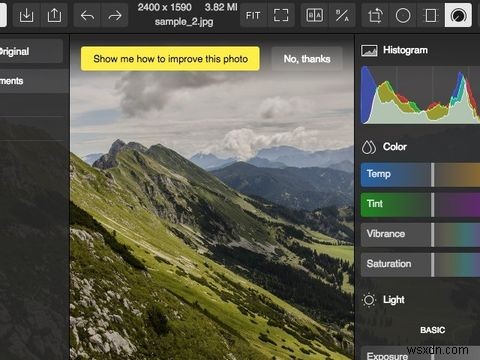Screen dimensions: 480x360
Task: Select the BASIC light tab
Action: coord(432,330)
